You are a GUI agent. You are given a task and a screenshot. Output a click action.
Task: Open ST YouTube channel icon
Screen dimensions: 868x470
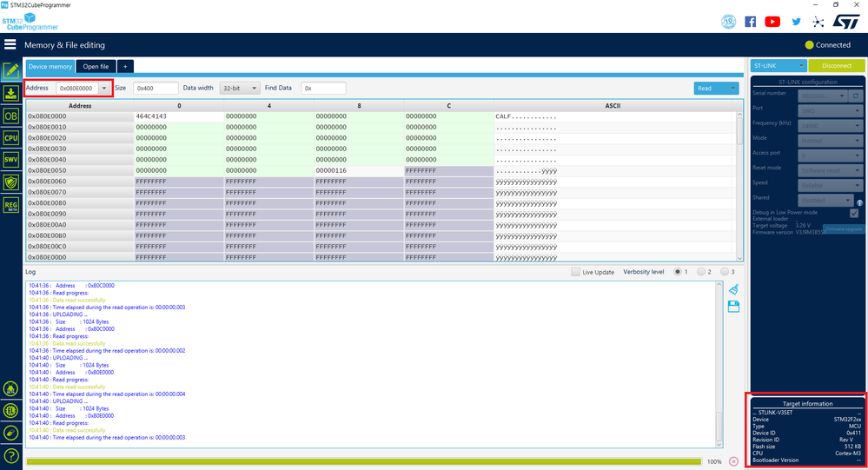tap(772, 22)
